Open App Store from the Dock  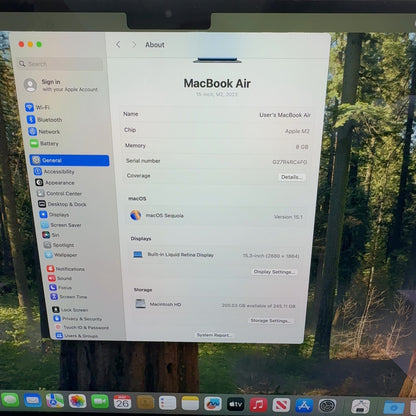(304, 405)
